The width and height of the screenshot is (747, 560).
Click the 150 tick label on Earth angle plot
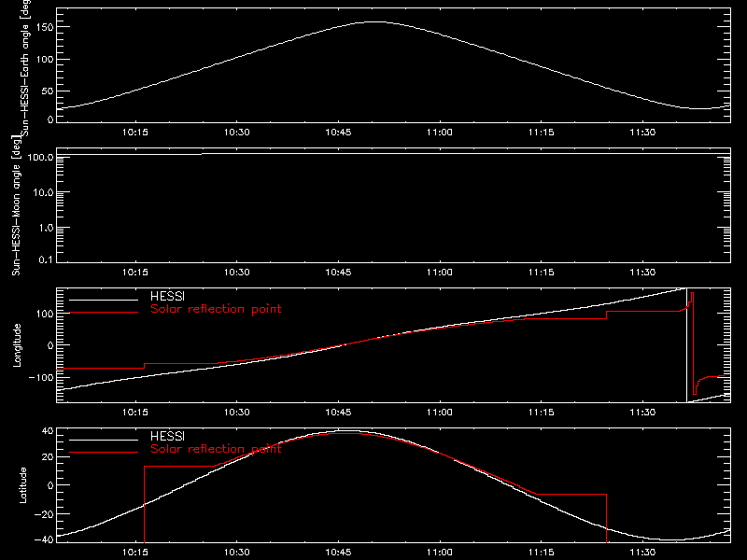pyautogui.click(x=45, y=28)
